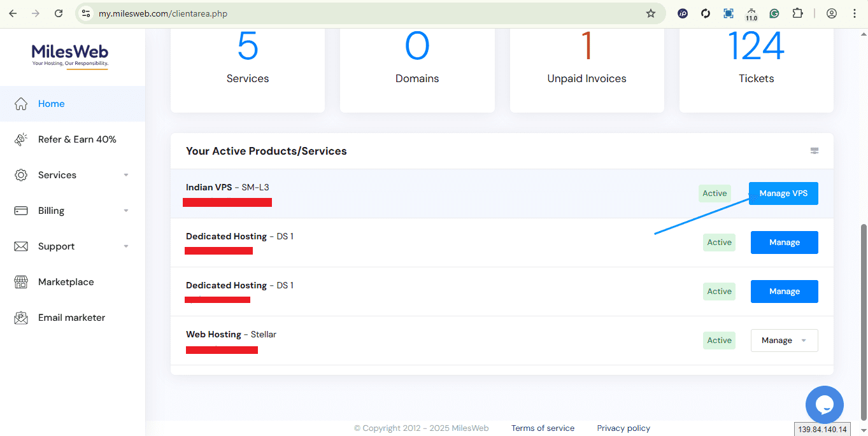
Task: Click the Services gear icon
Action: click(x=21, y=175)
